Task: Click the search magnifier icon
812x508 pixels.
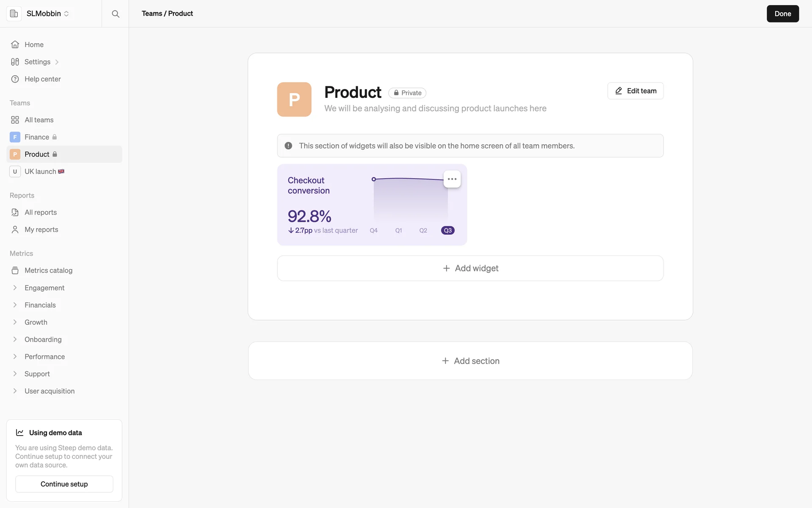Action: click(115, 14)
